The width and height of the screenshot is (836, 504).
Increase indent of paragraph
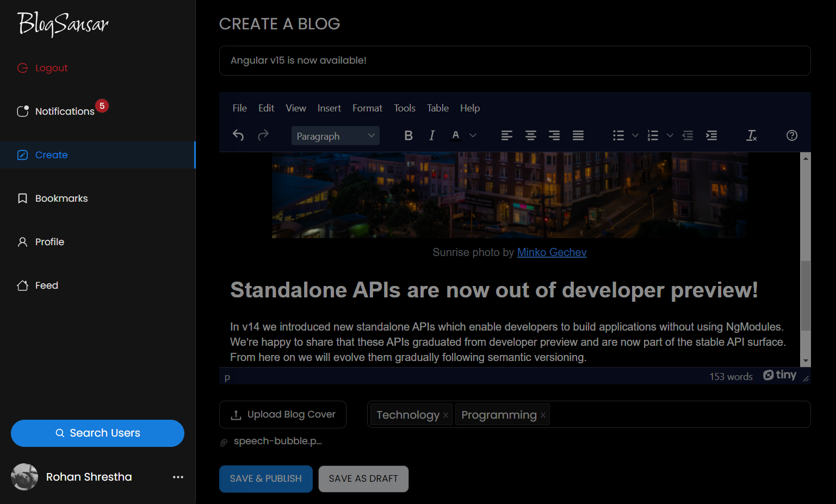pos(711,135)
